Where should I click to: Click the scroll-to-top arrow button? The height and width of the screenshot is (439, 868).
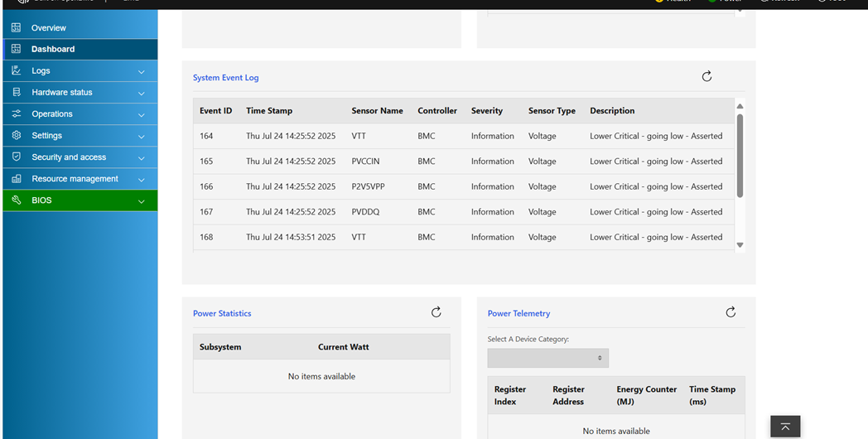pyautogui.click(x=785, y=427)
